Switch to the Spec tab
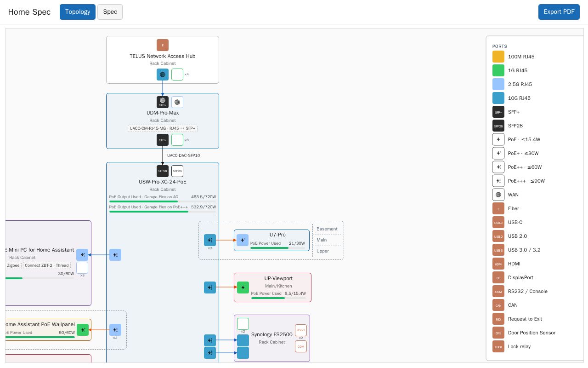 tap(110, 12)
